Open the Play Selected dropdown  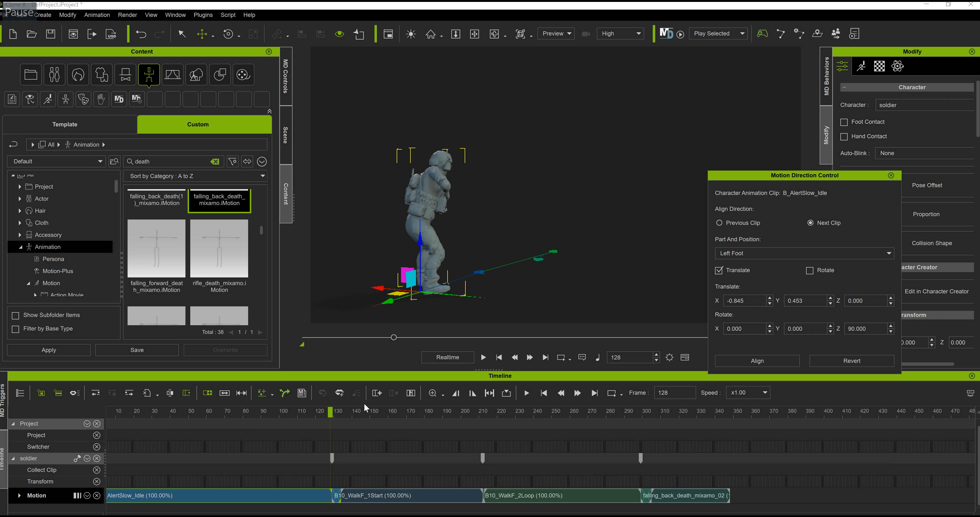(x=718, y=34)
